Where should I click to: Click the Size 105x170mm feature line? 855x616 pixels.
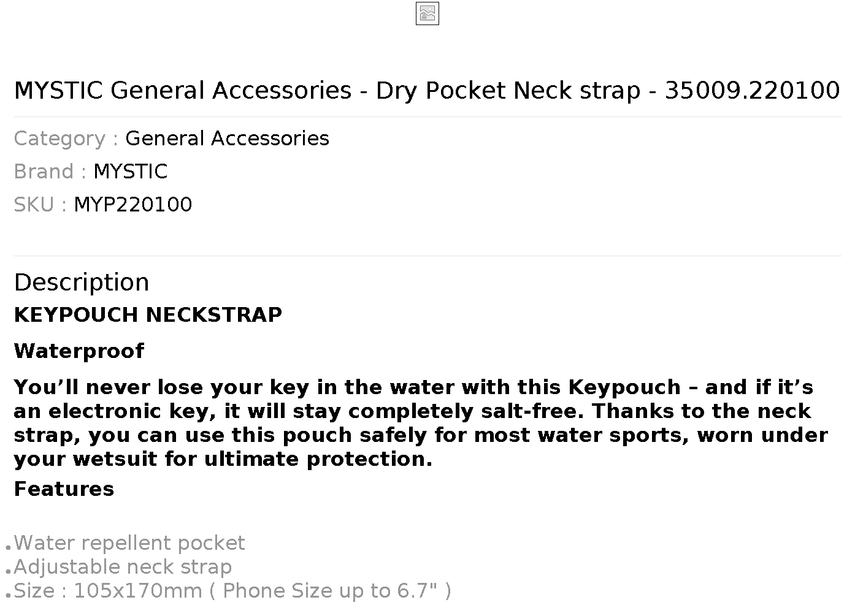(232, 591)
